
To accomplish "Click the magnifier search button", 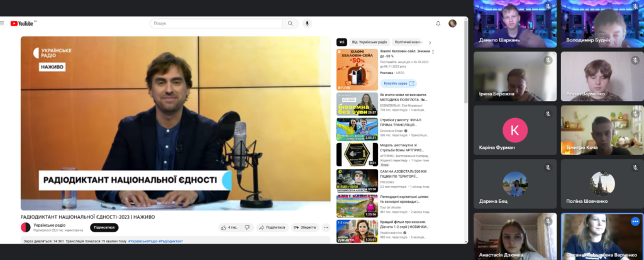I will (x=291, y=23).
